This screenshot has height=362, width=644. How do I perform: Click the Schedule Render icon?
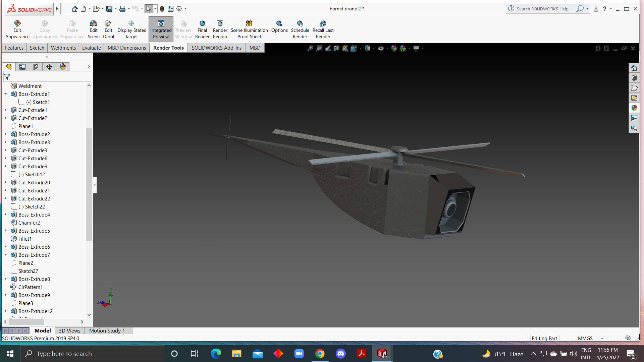click(x=300, y=24)
